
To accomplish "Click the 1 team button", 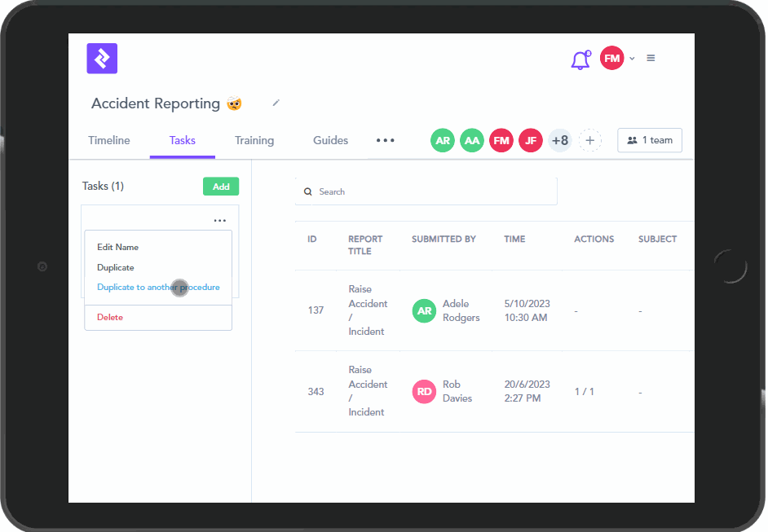I will 650,140.
